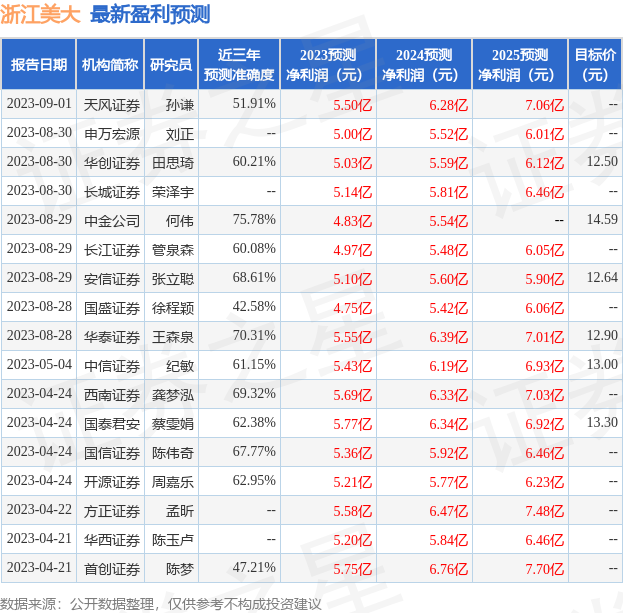Click institution name 华泰证券
Viewport: 623px width, 613px height.
tap(112, 337)
